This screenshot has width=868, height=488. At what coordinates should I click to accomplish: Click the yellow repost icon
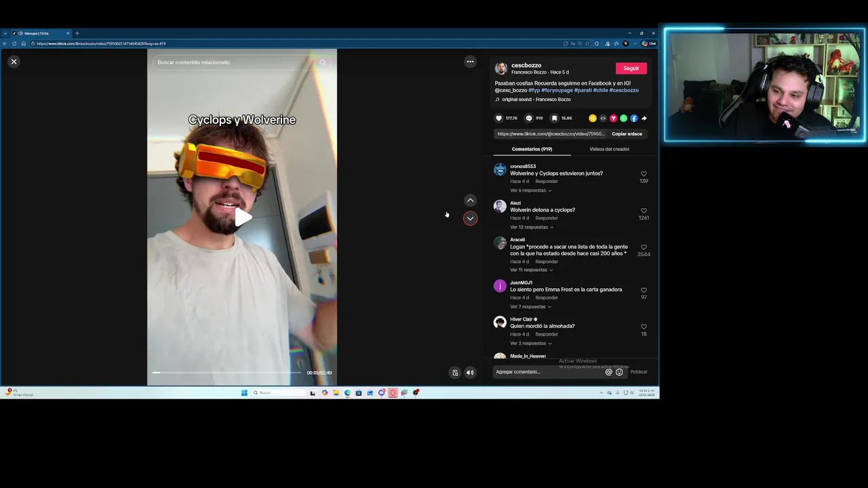(593, 118)
